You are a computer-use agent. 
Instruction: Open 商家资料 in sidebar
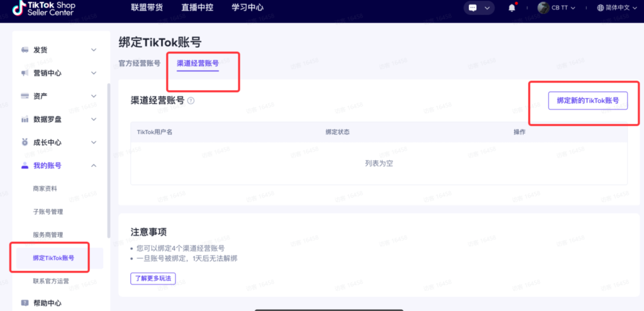pyautogui.click(x=45, y=188)
